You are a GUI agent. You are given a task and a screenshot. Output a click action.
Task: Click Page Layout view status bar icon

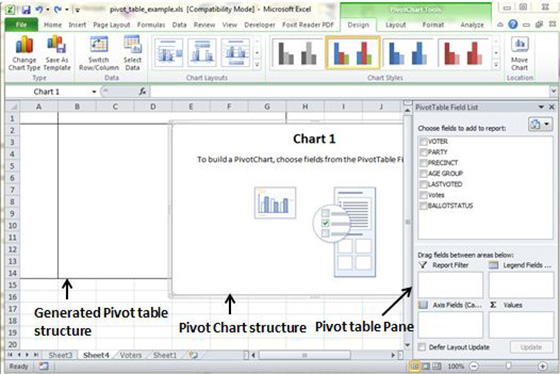point(426,366)
